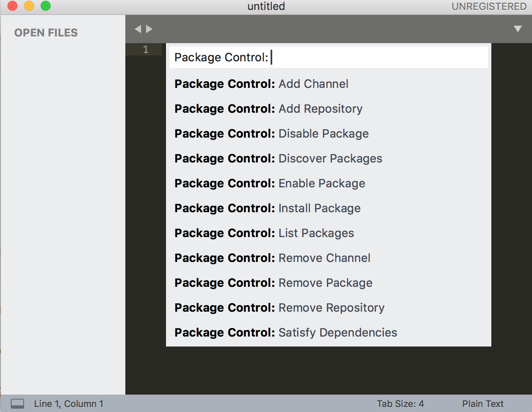Choose Package Control: Satisfy Dependencies

click(328, 332)
